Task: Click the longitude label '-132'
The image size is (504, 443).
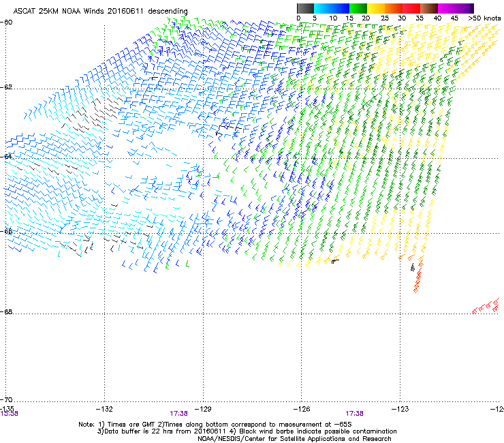Action: (x=104, y=409)
